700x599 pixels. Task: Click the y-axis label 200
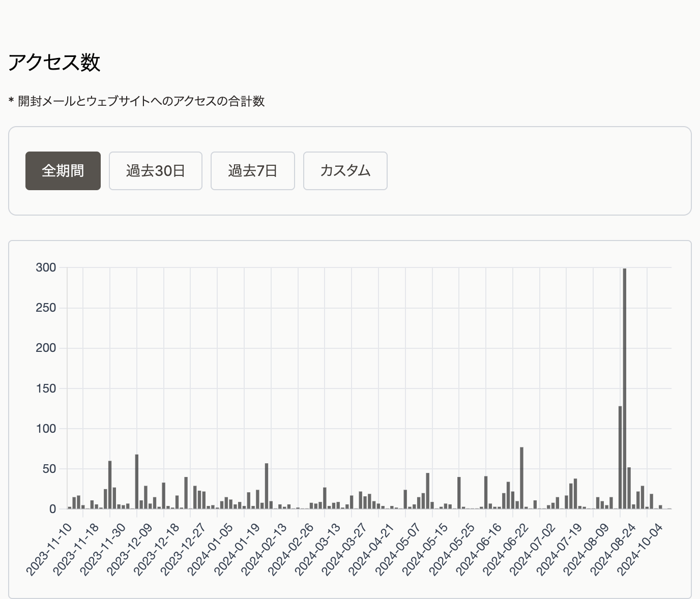pos(46,348)
